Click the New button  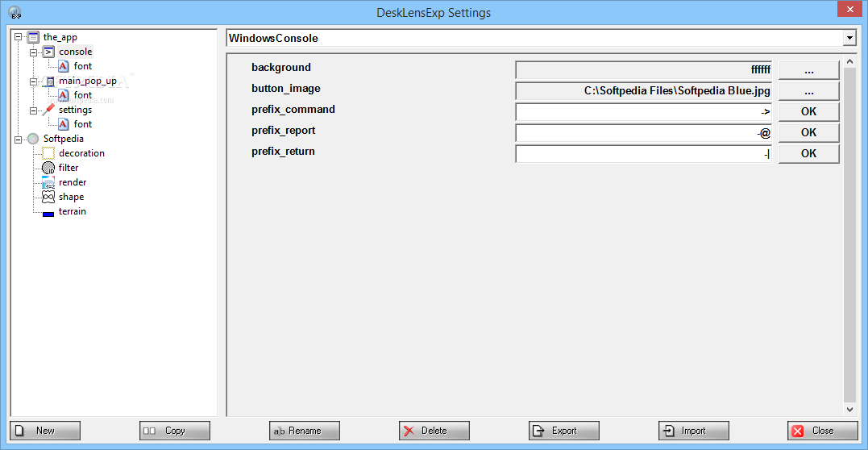(45, 431)
